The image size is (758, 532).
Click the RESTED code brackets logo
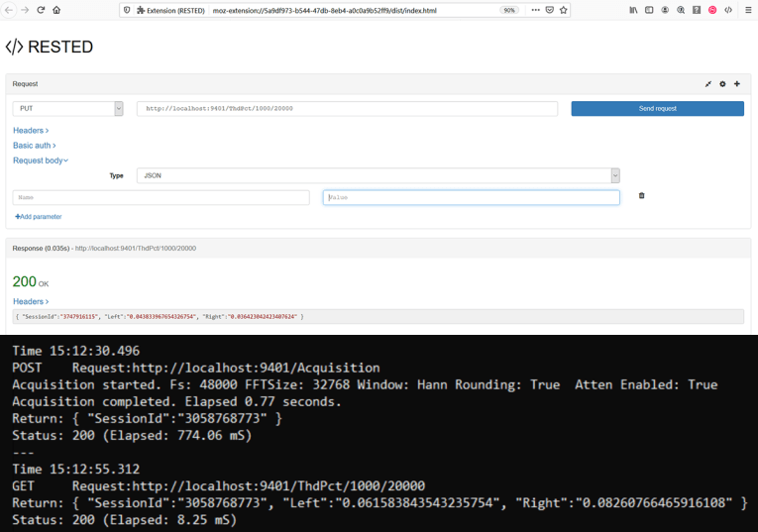(14, 47)
